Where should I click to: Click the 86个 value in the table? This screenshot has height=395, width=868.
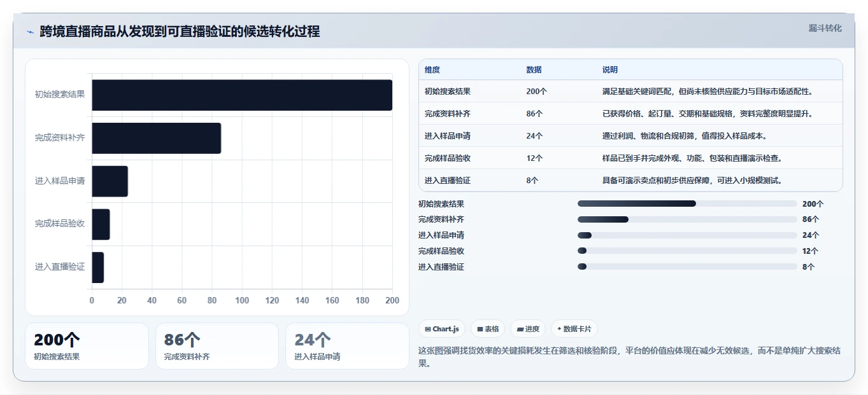[x=535, y=114]
